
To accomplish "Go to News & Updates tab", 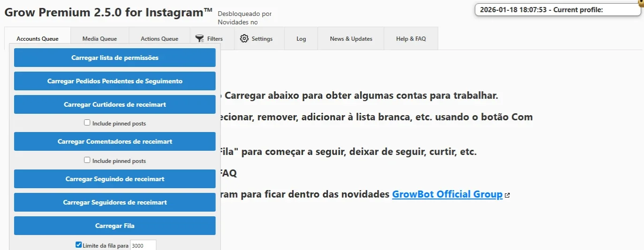I will [x=351, y=39].
